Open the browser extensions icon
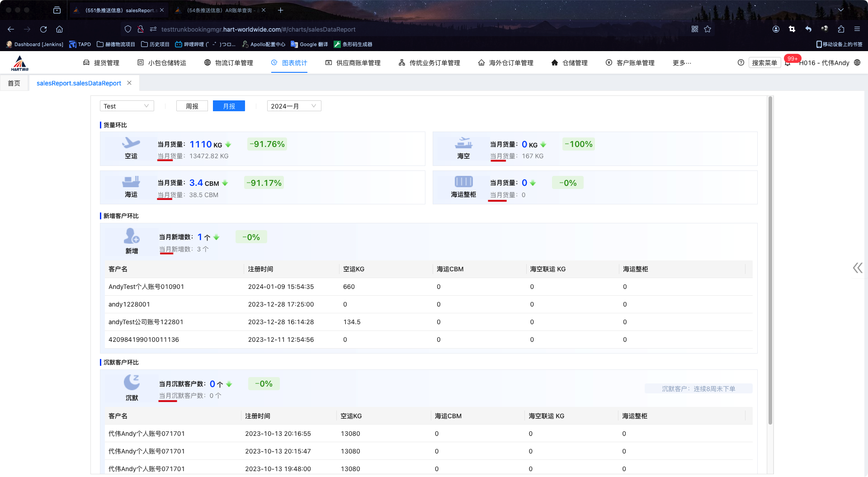 click(841, 29)
